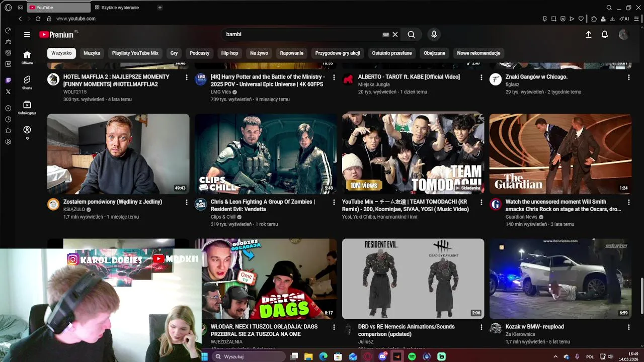
Task: Open options for TEAM TOMODACHI YouTube Mix
Action: 481,202
